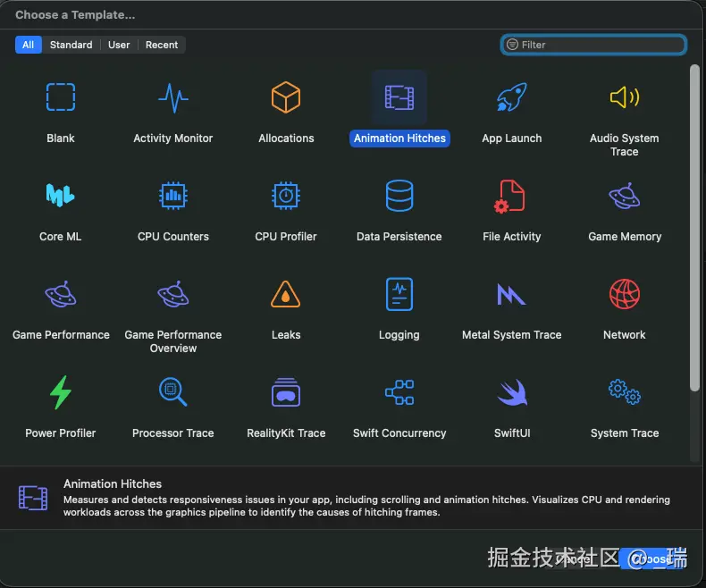Screen dimensions: 706x588
Task: Click the Swift Concurrency label
Action: coord(399,433)
